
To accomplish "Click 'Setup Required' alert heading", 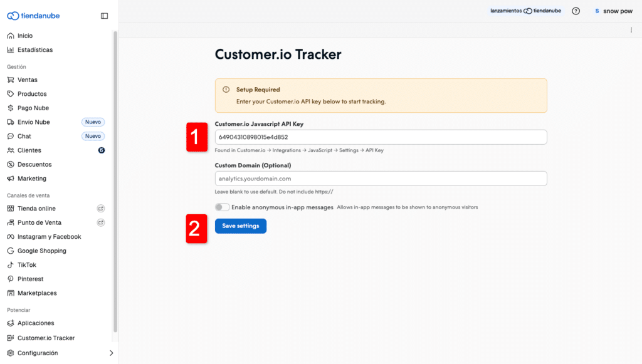I will [258, 90].
